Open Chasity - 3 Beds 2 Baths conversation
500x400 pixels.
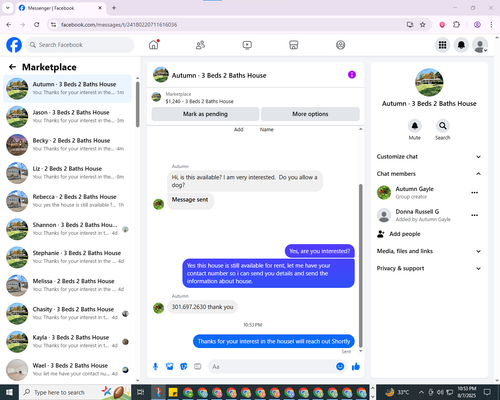pyautogui.click(x=68, y=313)
